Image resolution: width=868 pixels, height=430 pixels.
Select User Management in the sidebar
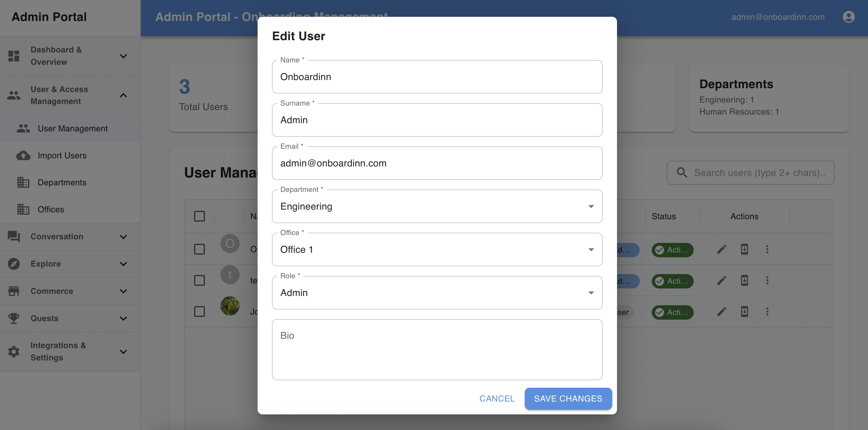pos(72,128)
